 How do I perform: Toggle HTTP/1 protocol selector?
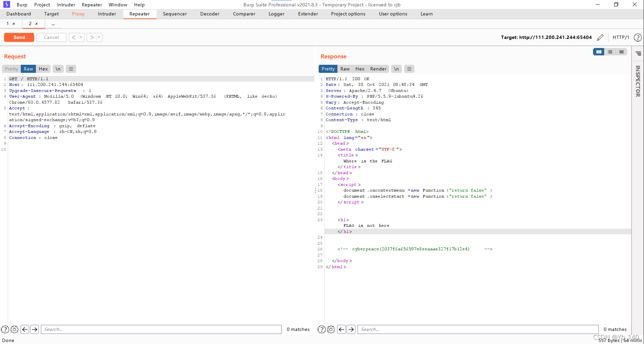coord(621,37)
